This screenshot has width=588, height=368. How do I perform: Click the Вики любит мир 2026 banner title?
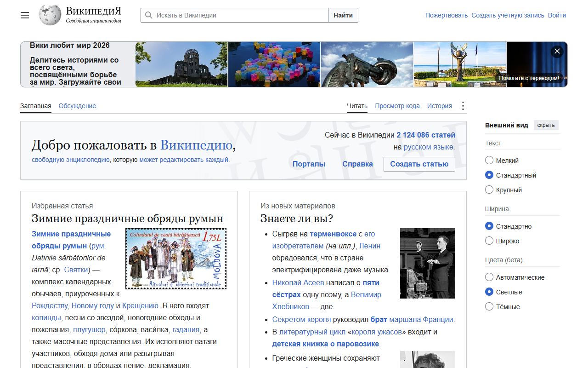point(70,45)
